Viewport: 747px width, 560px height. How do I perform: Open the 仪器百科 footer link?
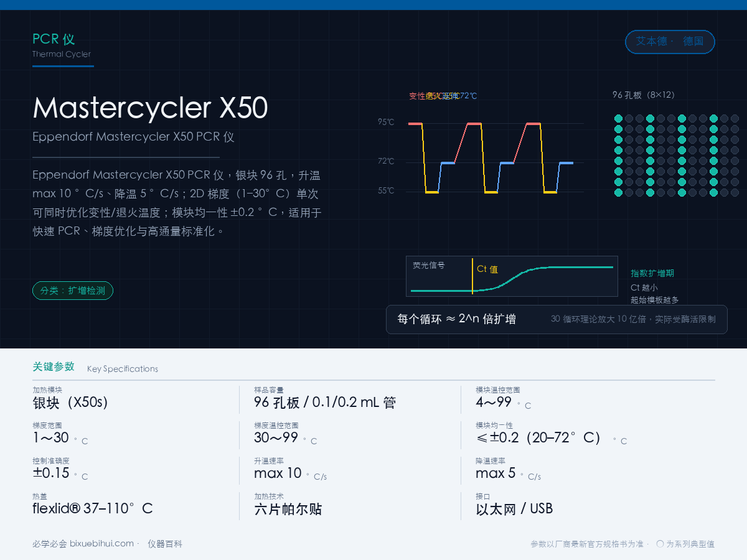pos(165,543)
